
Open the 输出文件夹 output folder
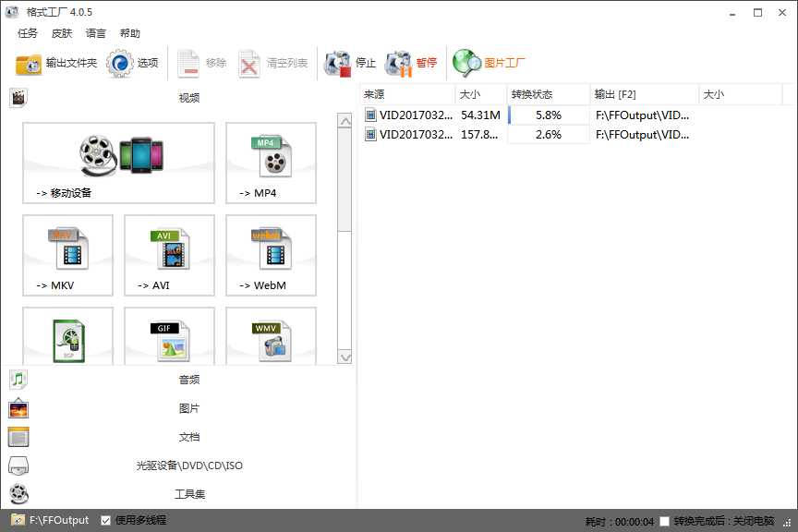(x=56, y=63)
